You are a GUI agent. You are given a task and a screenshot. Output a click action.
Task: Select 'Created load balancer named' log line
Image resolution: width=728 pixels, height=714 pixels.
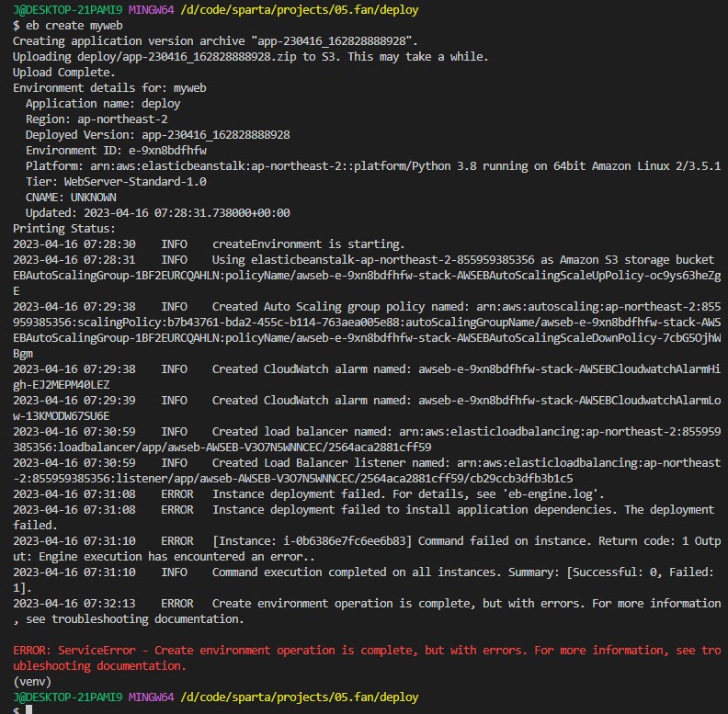tap(367, 439)
